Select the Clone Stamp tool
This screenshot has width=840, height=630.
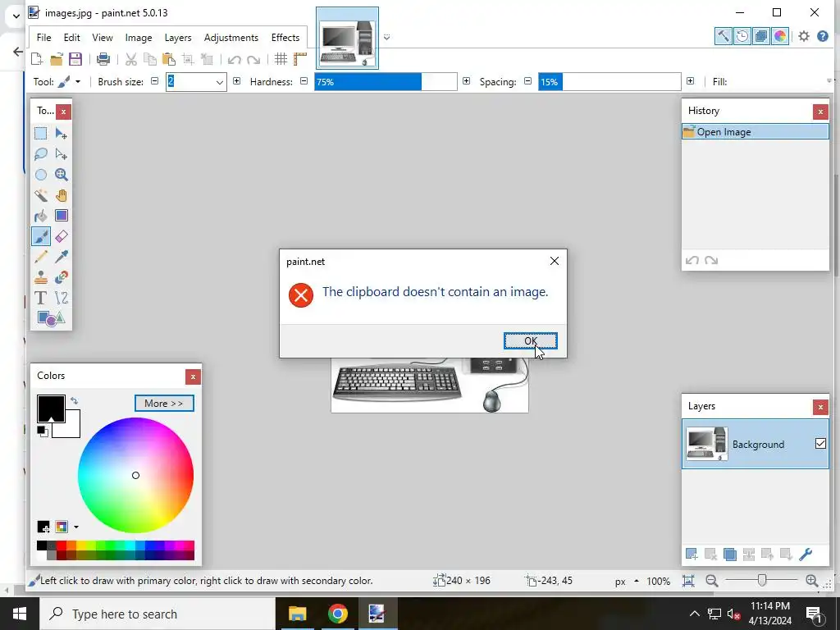click(x=41, y=277)
